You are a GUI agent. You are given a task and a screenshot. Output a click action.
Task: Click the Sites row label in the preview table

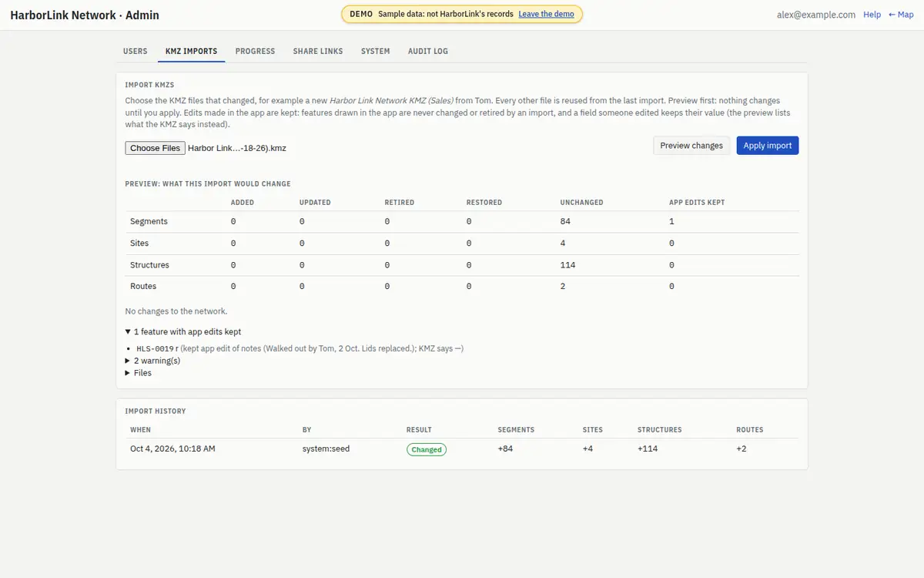point(139,243)
